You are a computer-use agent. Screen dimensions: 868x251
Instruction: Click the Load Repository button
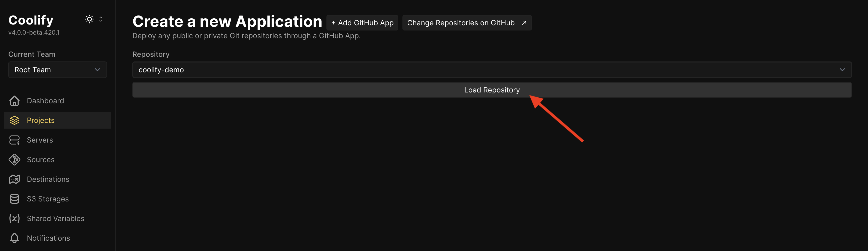tap(492, 90)
